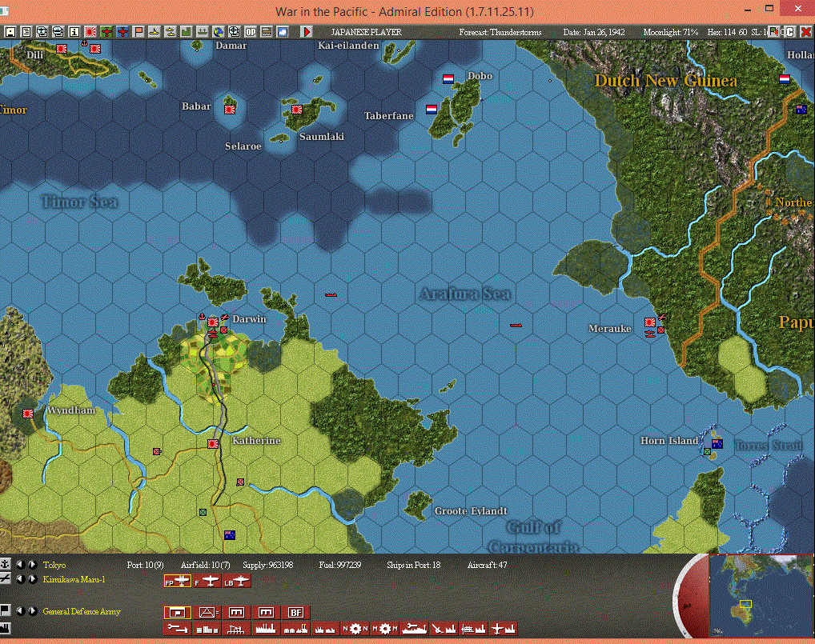Screen dimensions: 815x644
Task: Next air unit arrow beside Kimikawa Maru-1
Action: [32, 579]
